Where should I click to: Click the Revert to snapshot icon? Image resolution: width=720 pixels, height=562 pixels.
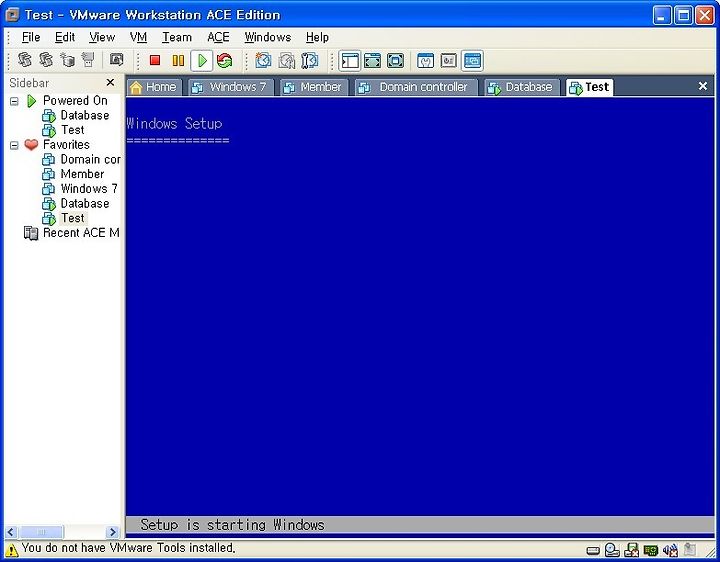287,61
